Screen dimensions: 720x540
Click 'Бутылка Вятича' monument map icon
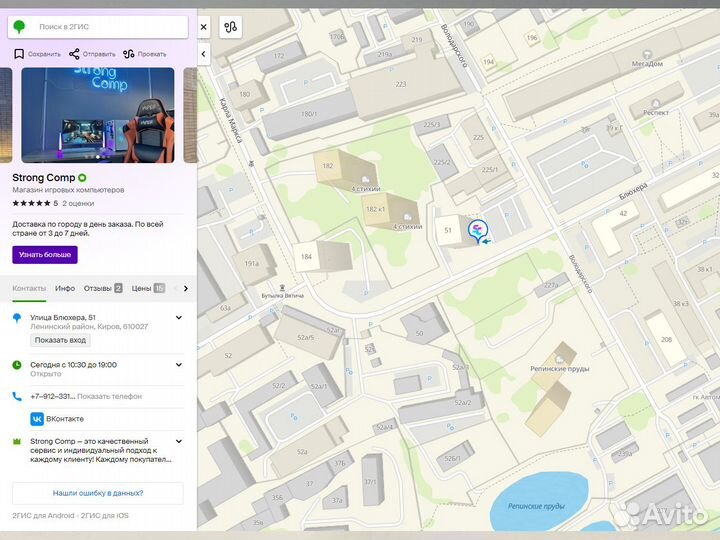point(282,288)
